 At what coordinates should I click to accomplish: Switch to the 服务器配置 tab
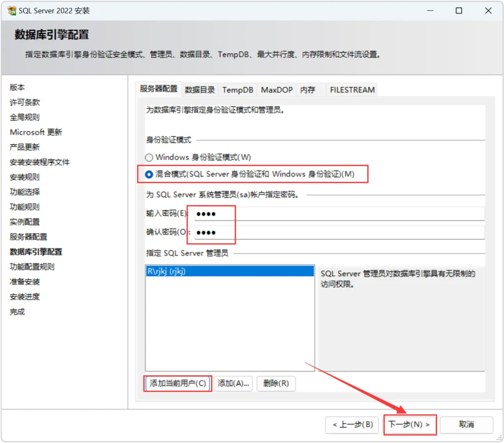pyautogui.click(x=159, y=89)
